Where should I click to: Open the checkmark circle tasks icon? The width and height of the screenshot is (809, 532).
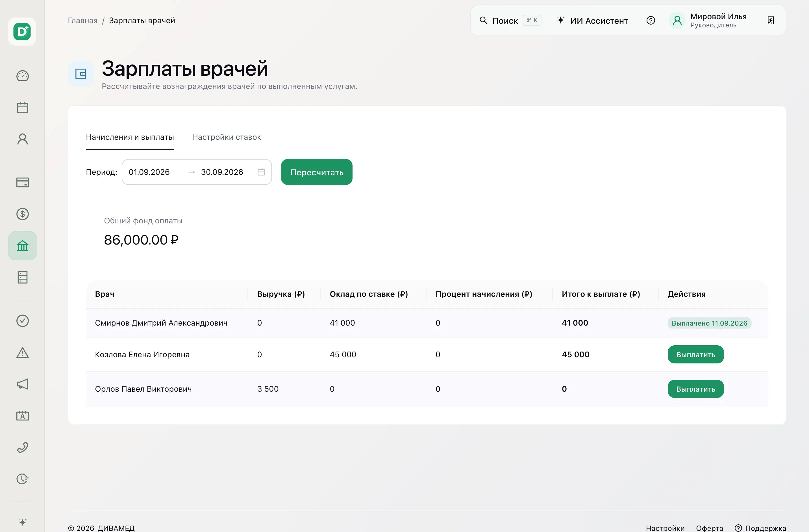(x=22, y=321)
